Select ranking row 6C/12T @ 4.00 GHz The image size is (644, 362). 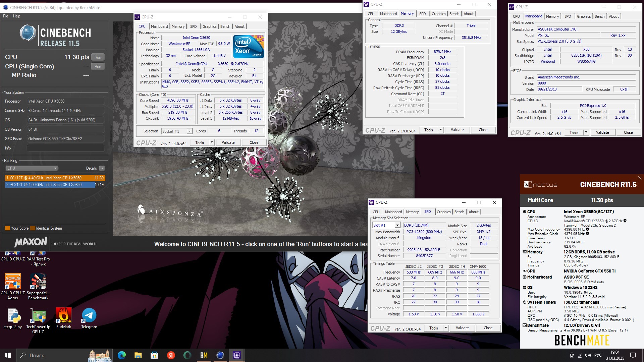[x=55, y=185]
